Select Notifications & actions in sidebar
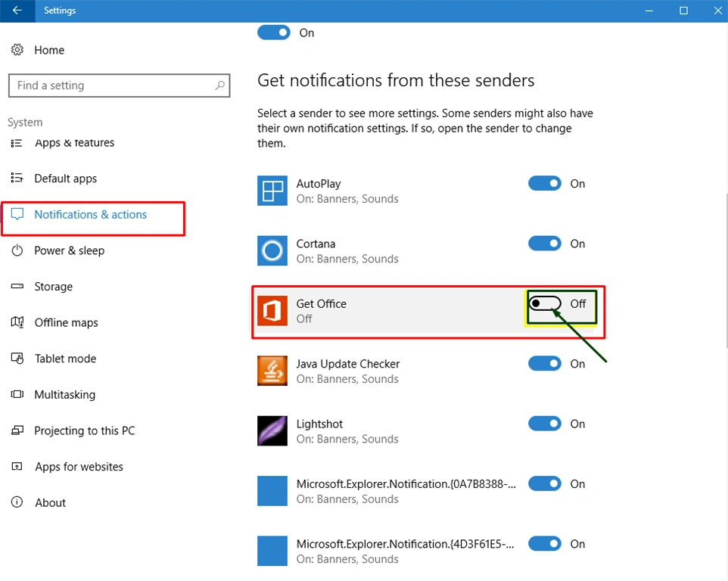The height and width of the screenshot is (581, 728). 91,215
